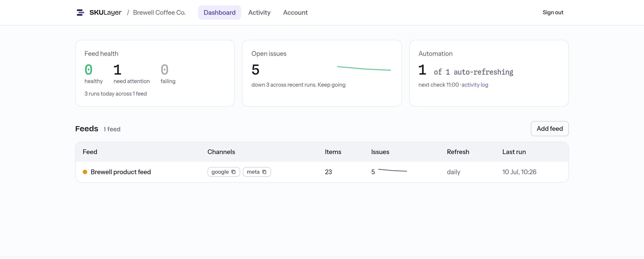Viewport: 644px width, 259px height.
Task: Click the Channels column header
Action: click(x=221, y=152)
